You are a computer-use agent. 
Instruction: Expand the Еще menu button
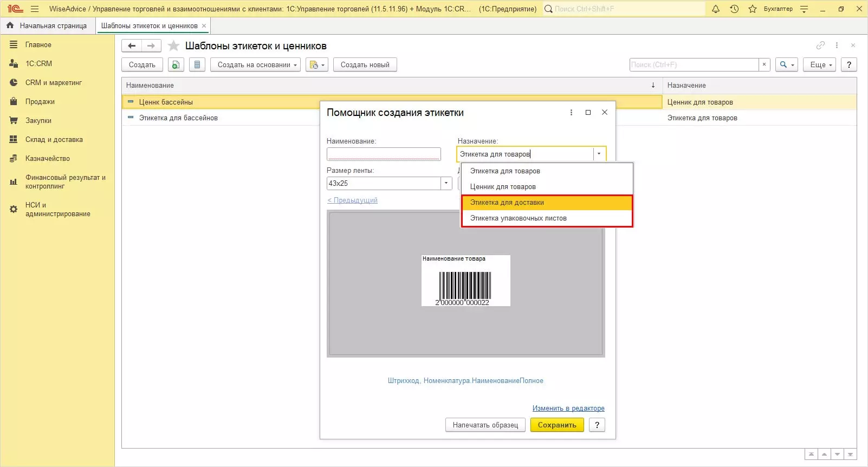(x=820, y=64)
